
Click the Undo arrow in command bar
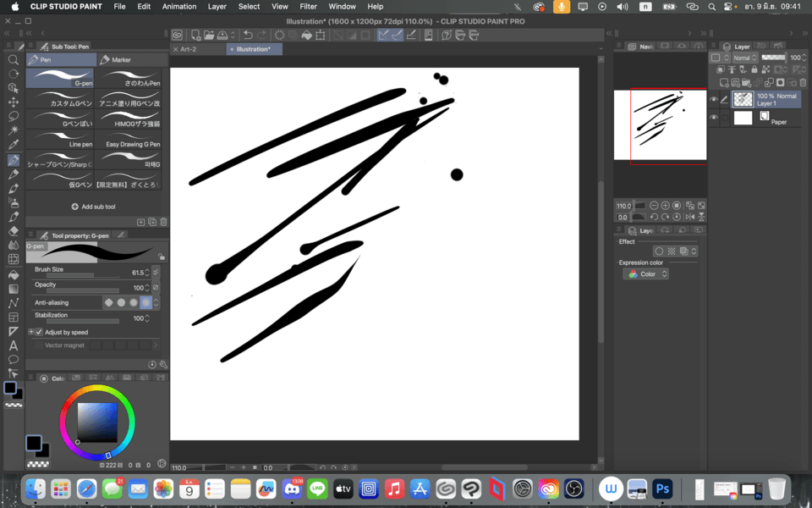point(248,36)
